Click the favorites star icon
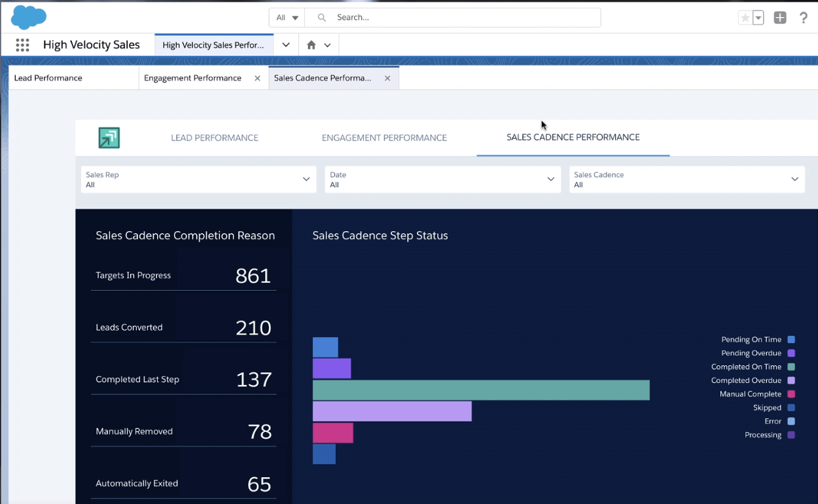818x504 pixels. click(x=745, y=18)
